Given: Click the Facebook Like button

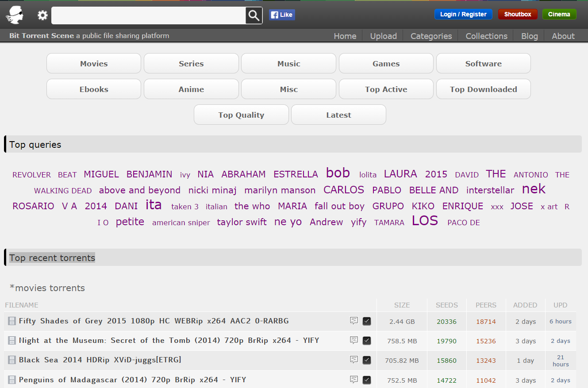Looking at the screenshot, I should 282,15.
